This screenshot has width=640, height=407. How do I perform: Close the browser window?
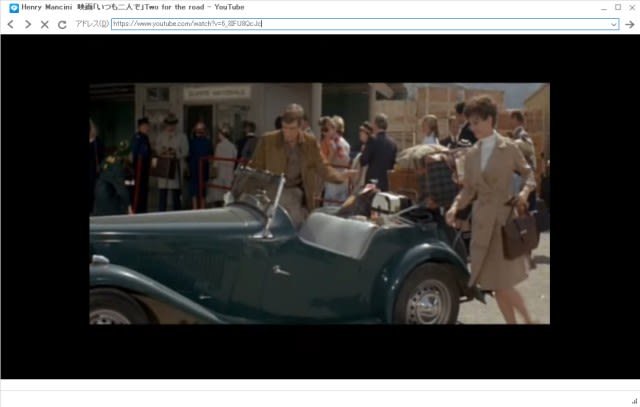pos(632,7)
